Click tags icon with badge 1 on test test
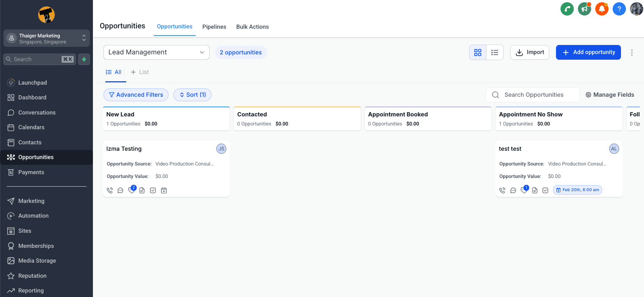This screenshot has width=644, height=297. (524, 190)
